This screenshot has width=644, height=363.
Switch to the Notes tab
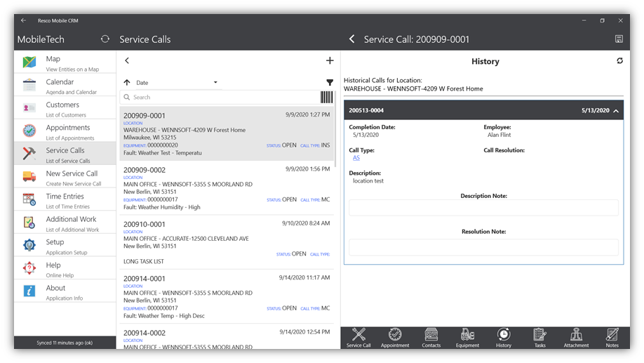tap(612, 338)
